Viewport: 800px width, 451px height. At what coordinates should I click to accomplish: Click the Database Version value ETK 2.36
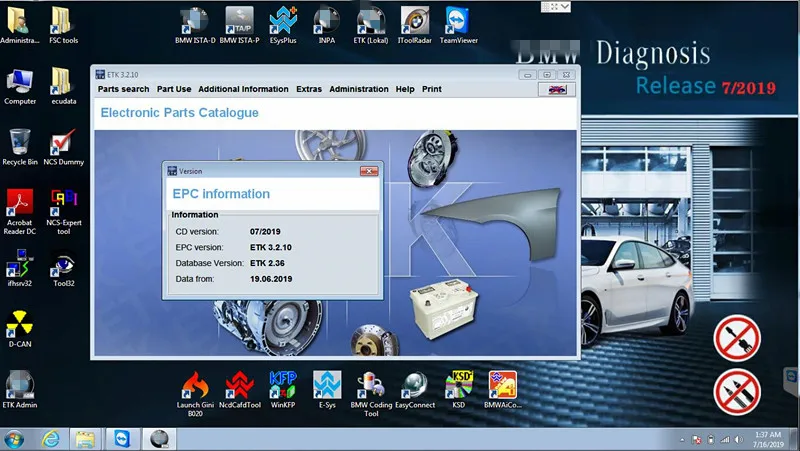click(267, 263)
